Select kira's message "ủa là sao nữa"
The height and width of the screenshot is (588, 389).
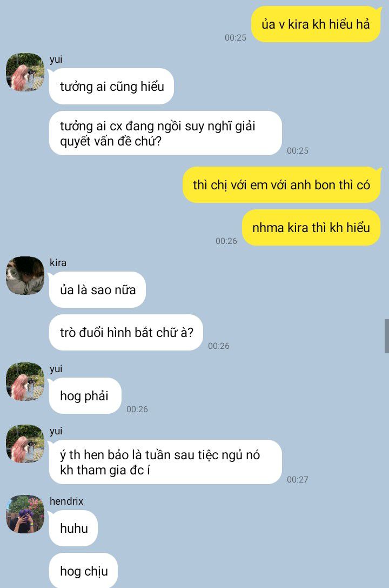(x=97, y=289)
